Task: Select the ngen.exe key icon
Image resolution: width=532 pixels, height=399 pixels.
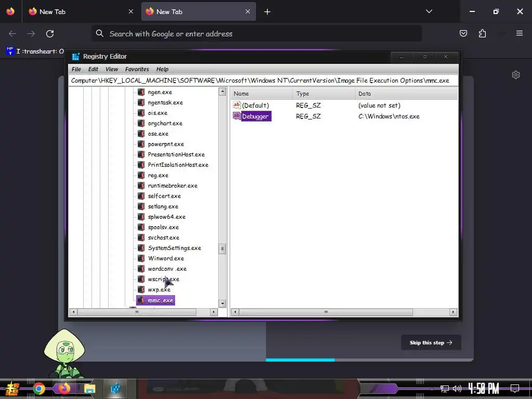Action: coord(141,92)
